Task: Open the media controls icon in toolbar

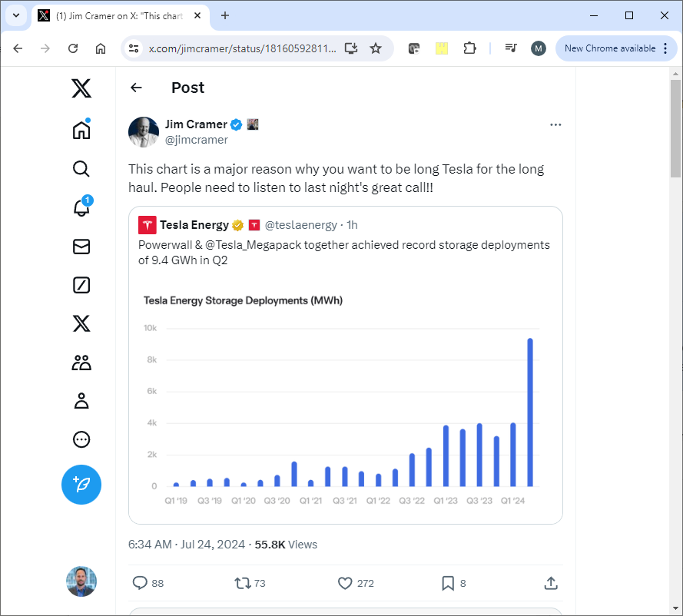Action: pyautogui.click(x=511, y=48)
